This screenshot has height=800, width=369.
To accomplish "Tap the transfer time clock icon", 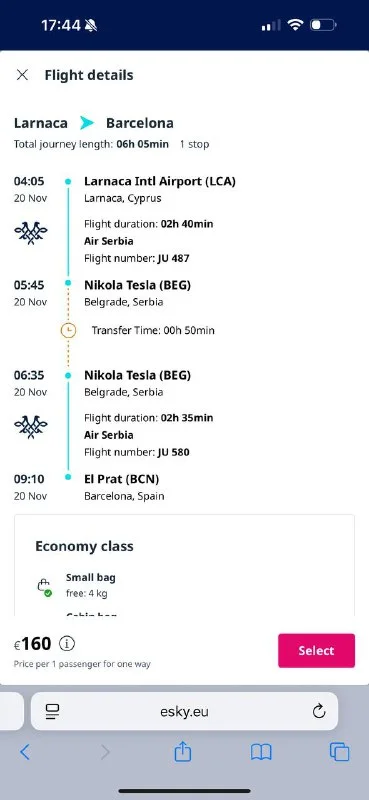I will [68, 331].
